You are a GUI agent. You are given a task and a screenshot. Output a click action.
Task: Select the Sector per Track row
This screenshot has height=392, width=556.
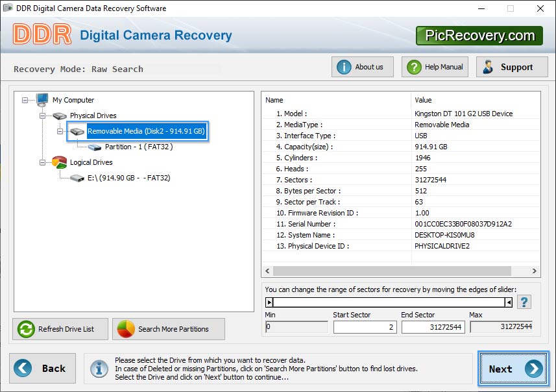pos(401,202)
